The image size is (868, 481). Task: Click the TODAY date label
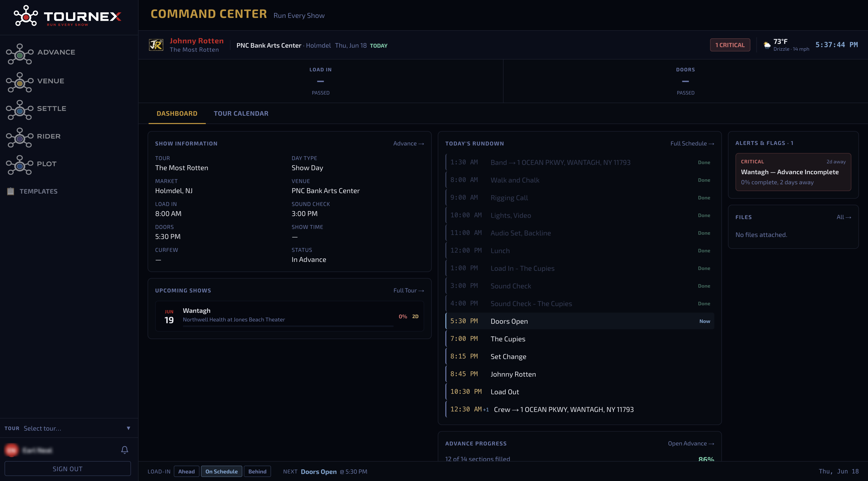tap(378, 46)
